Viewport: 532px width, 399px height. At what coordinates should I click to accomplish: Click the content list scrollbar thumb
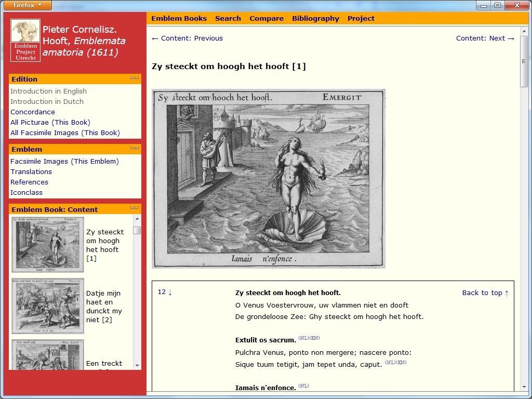coord(137,230)
